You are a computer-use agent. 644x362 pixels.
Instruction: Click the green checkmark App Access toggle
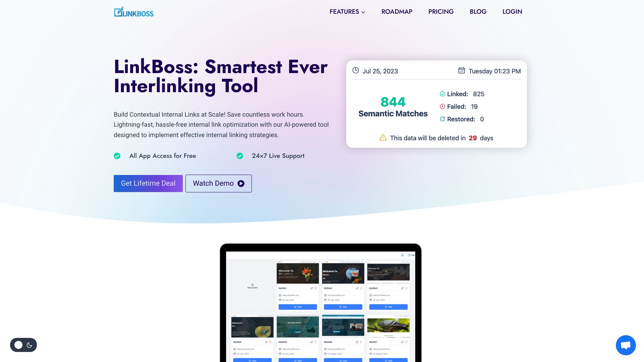click(116, 156)
